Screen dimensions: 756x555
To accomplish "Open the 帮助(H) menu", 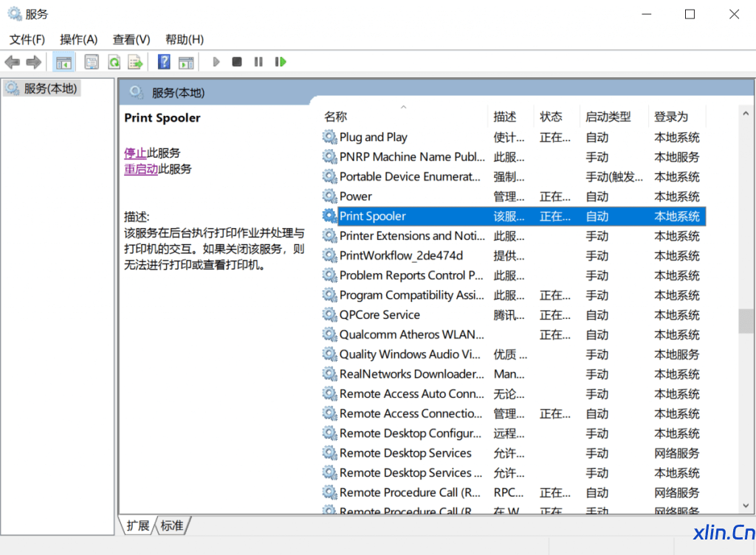I will tap(184, 40).
